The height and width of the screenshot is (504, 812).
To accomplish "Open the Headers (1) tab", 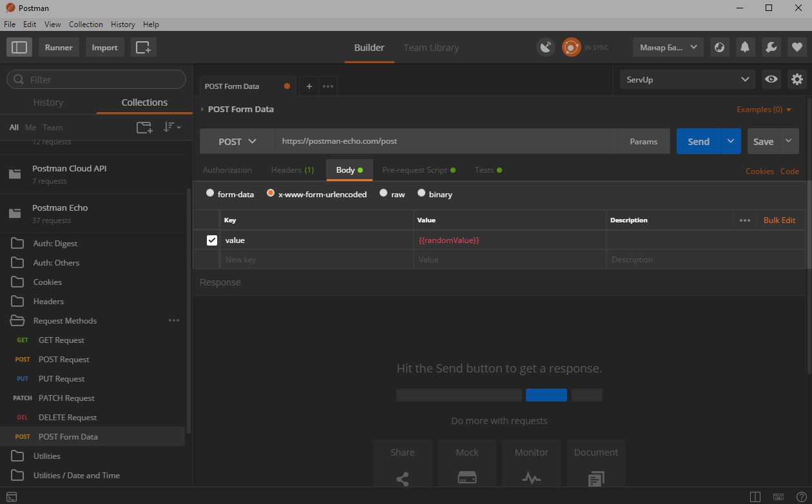I will 293,170.
